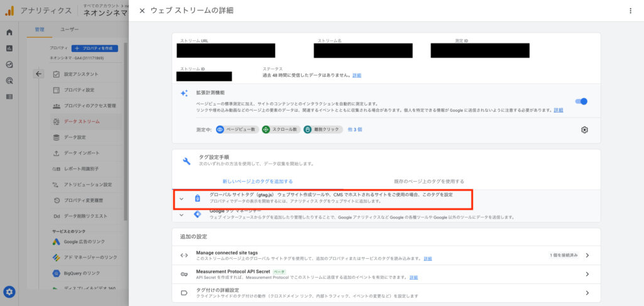The height and width of the screenshot is (306, 644).
Task: Open the Explore icon in left sidebar
Action: [x=9, y=65]
